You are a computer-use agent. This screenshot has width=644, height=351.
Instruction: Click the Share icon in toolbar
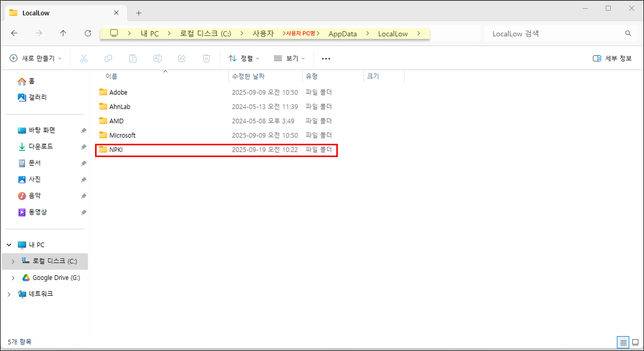tap(182, 58)
